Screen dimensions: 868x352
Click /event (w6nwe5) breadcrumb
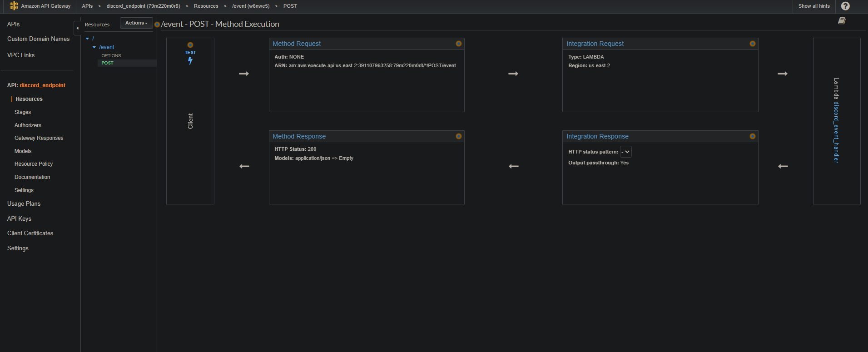click(x=251, y=6)
